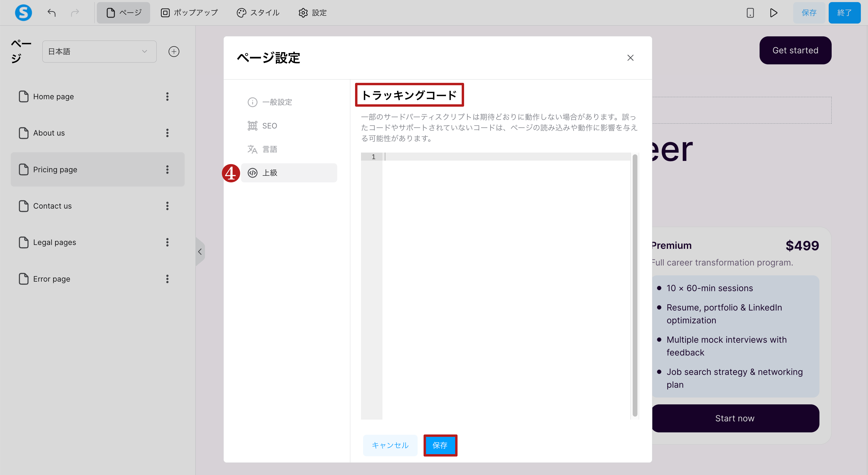Open the ポップアップ popup menu
Screen dimensions: 868x475
point(189,13)
